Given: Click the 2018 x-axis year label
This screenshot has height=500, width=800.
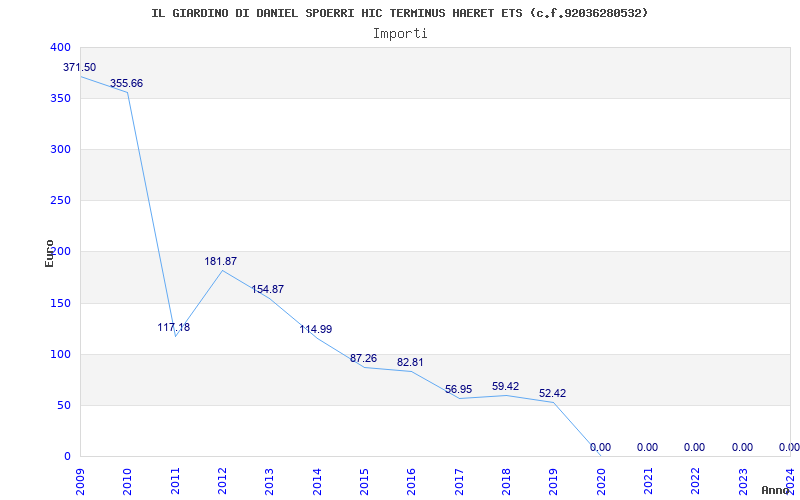Looking at the screenshot, I should coord(506,482).
